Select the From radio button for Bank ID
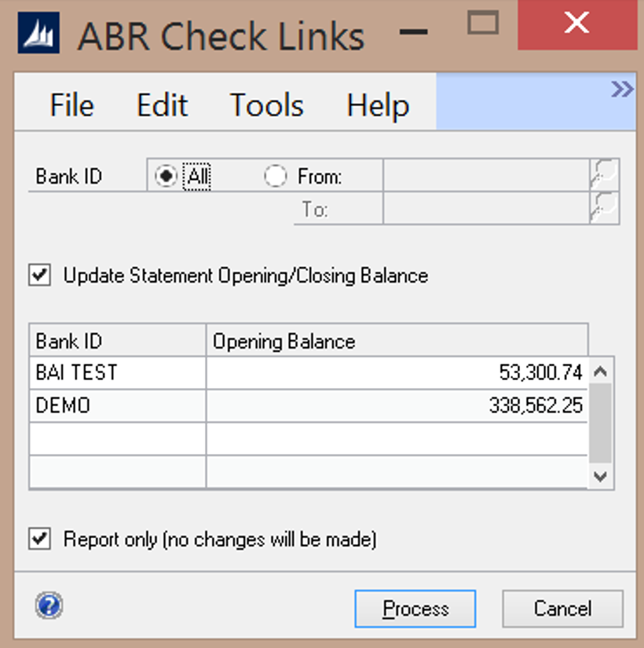 (x=275, y=177)
